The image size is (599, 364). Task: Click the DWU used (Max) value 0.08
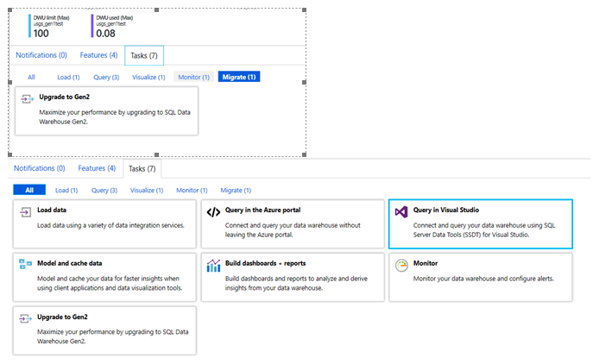pyautogui.click(x=105, y=34)
